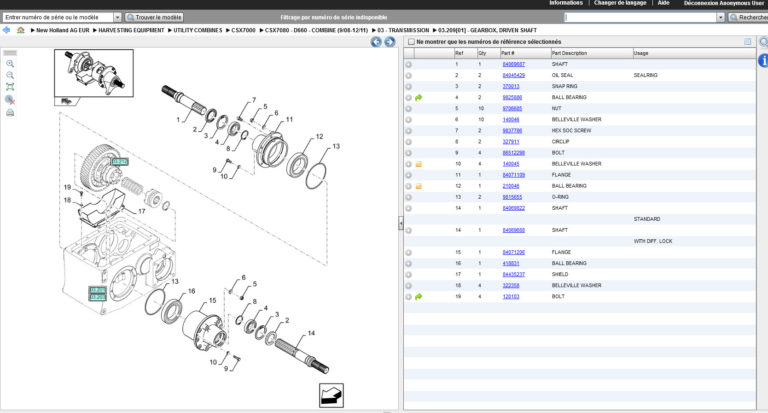Viewport: 768px width, 413px height.
Task: Click the gray toolbar grip above zoom icons
Action: coord(10,53)
